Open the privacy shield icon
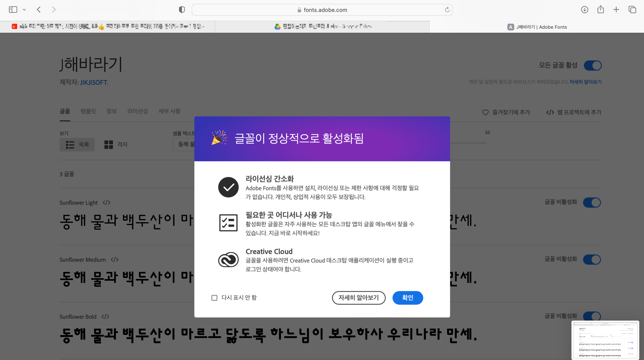The height and width of the screenshot is (360, 644). [182, 10]
